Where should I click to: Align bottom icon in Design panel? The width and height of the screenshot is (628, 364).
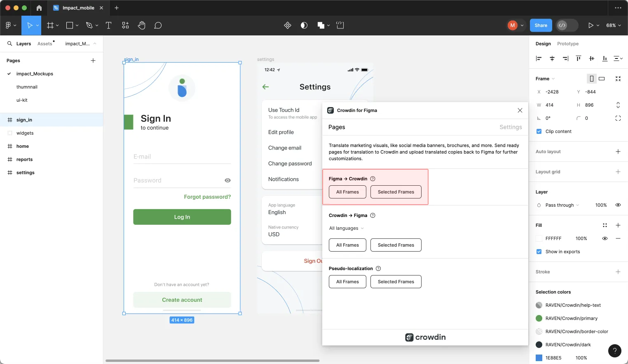(x=605, y=58)
